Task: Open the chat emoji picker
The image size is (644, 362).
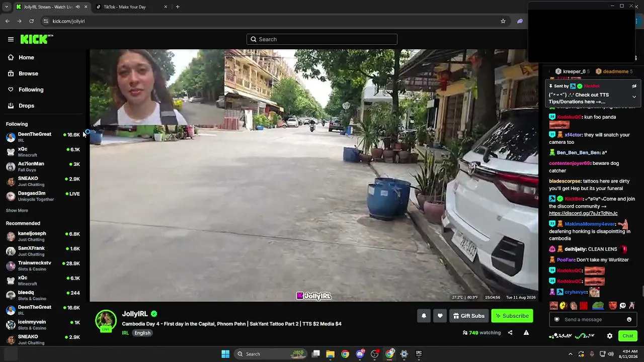Action: coord(629,319)
